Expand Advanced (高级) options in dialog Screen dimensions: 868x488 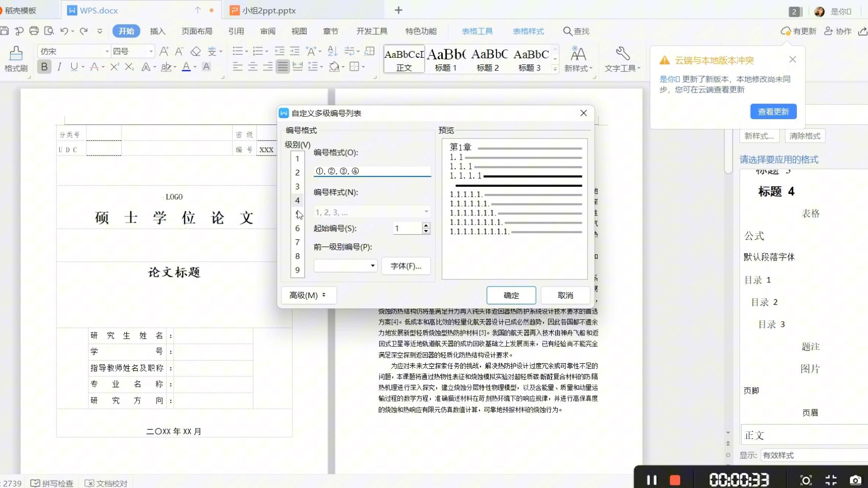309,295
